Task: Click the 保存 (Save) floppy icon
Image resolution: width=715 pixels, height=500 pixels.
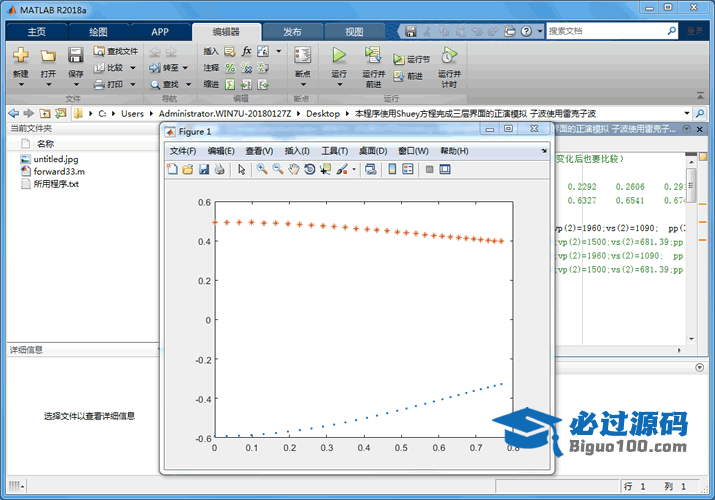Action: coord(75,55)
